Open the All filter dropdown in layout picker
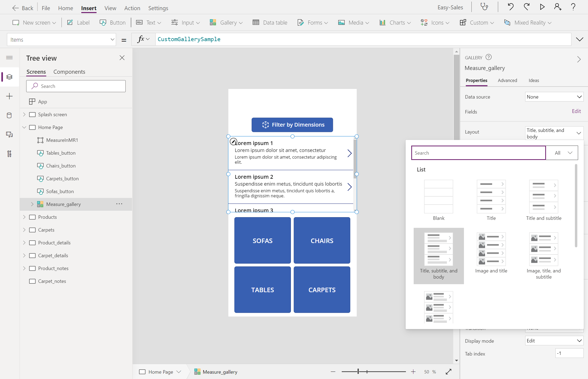The width and height of the screenshot is (588, 379). (562, 153)
